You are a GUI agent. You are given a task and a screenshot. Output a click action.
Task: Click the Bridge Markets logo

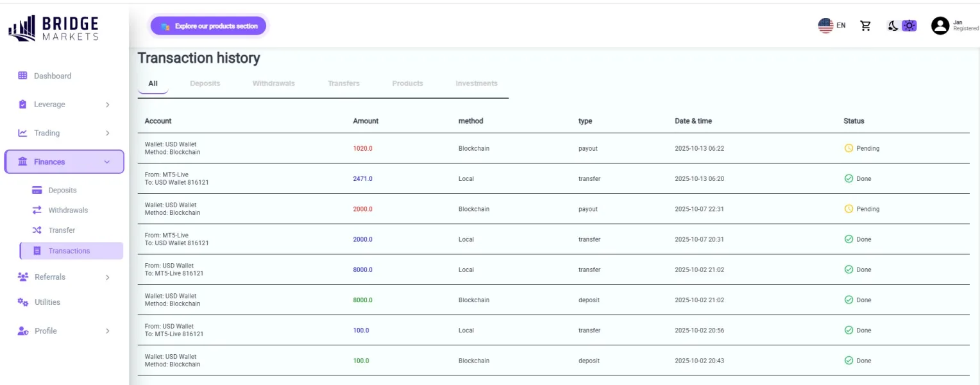[x=54, y=28]
